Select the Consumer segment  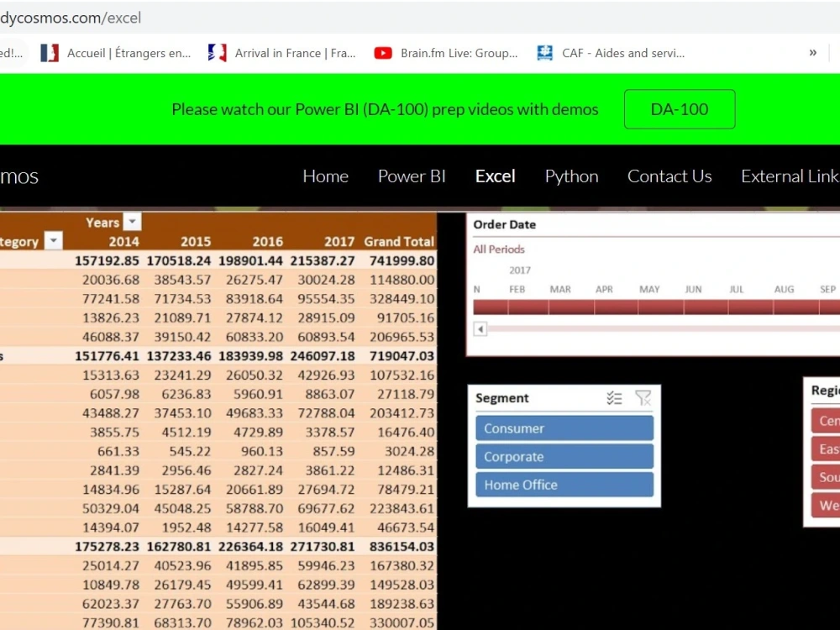pos(564,428)
